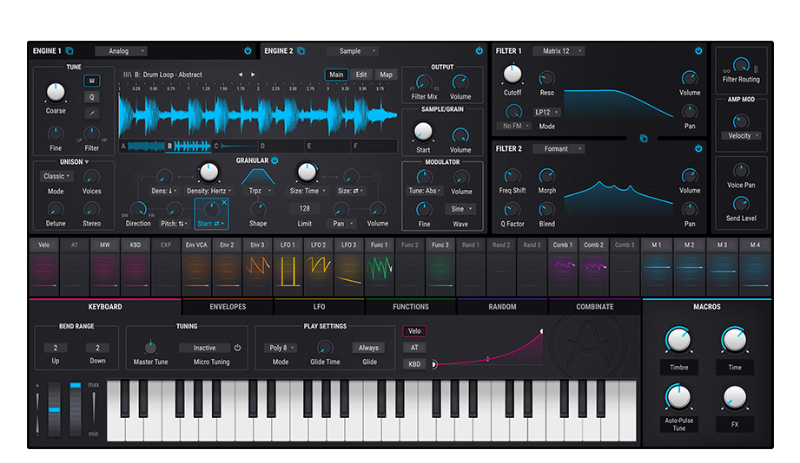Click the Engine 2 copy icon

coord(301,51)
